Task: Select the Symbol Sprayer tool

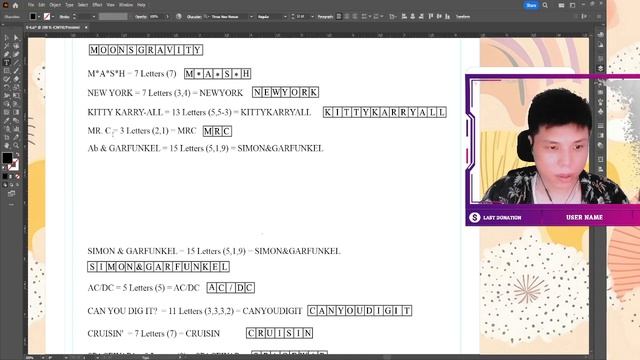Action: click(x=7, y=129)
